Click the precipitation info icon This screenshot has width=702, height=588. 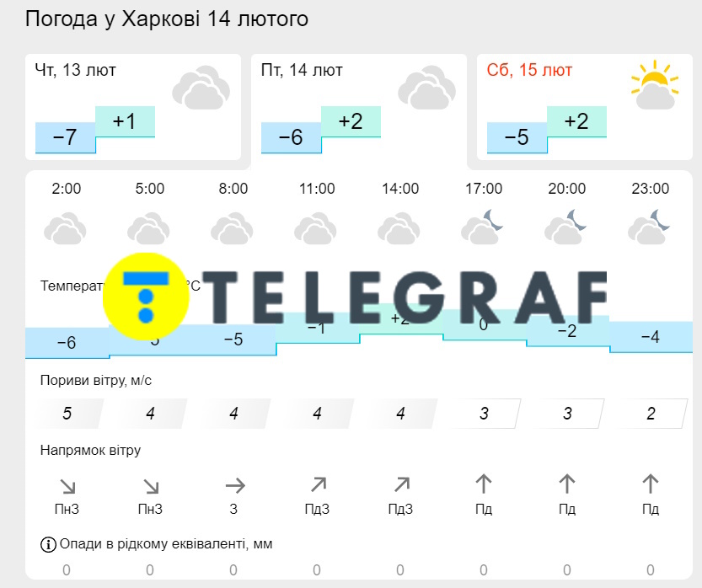48,544
